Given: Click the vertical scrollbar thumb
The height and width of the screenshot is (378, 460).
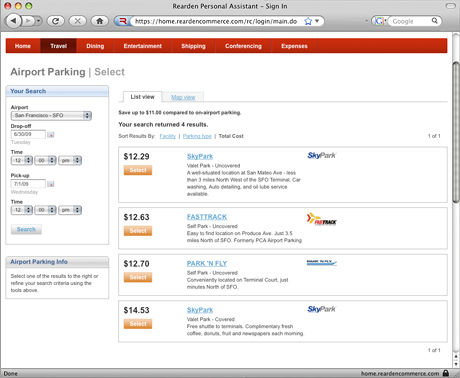Looking at the screenshot, I should (x=456, y=132).
